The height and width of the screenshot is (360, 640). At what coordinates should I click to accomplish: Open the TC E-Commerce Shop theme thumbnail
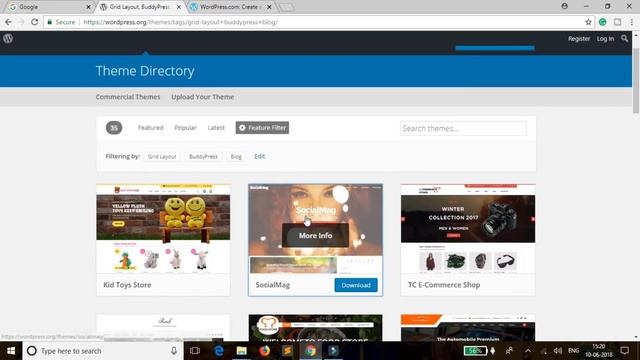click(x=468, y=229)
